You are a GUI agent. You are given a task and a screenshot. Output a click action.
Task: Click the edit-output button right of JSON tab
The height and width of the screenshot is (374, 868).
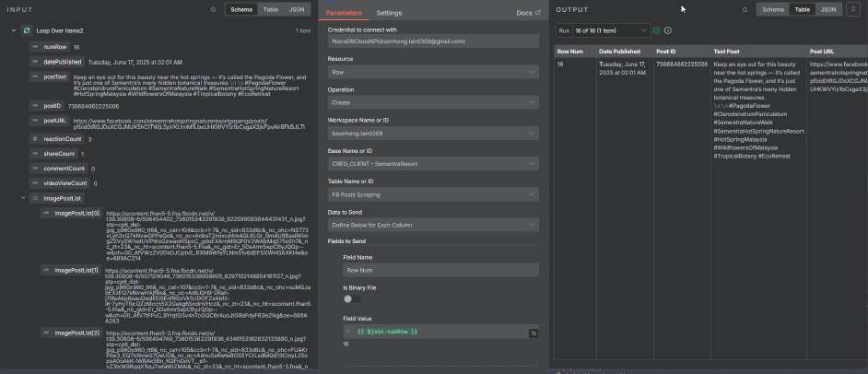coord(853,9)
